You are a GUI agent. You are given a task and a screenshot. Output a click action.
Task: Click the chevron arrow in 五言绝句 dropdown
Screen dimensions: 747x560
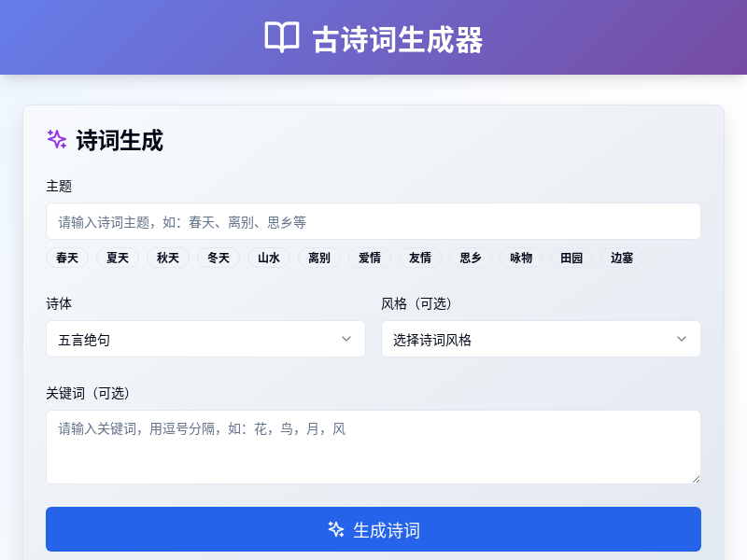[x=346, y=339]
